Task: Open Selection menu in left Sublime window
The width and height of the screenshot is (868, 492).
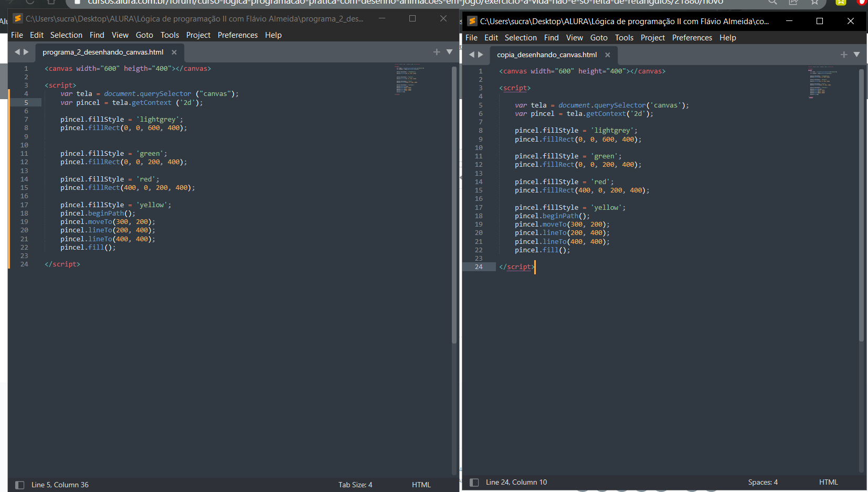Action: [66, 35]
